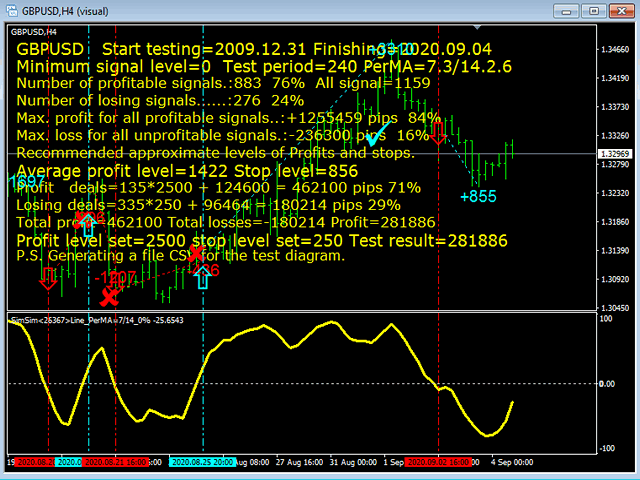
Task: Click the 'Profit level set=2500' result line
Action: pos(262,240)
